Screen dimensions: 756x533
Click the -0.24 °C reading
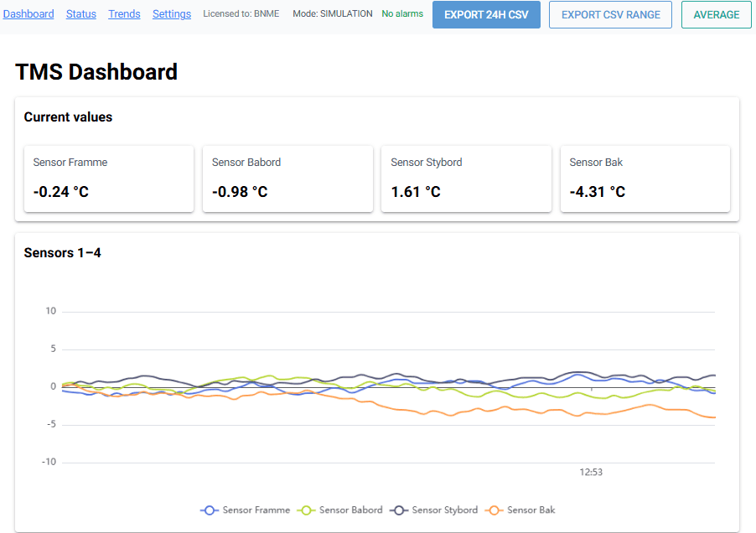coord(60,192)
